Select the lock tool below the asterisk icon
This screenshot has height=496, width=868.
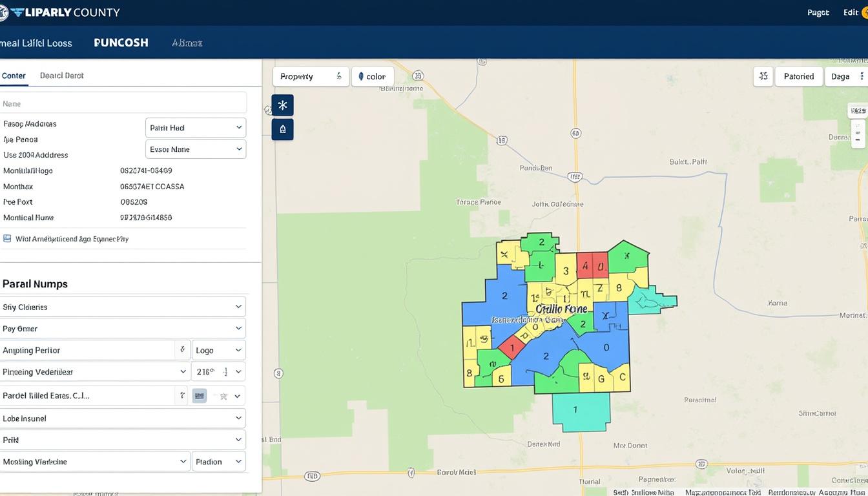[x=282, y=129]
